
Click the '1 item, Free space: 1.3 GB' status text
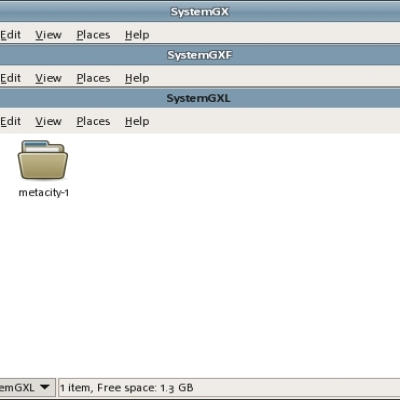[127, 388]
